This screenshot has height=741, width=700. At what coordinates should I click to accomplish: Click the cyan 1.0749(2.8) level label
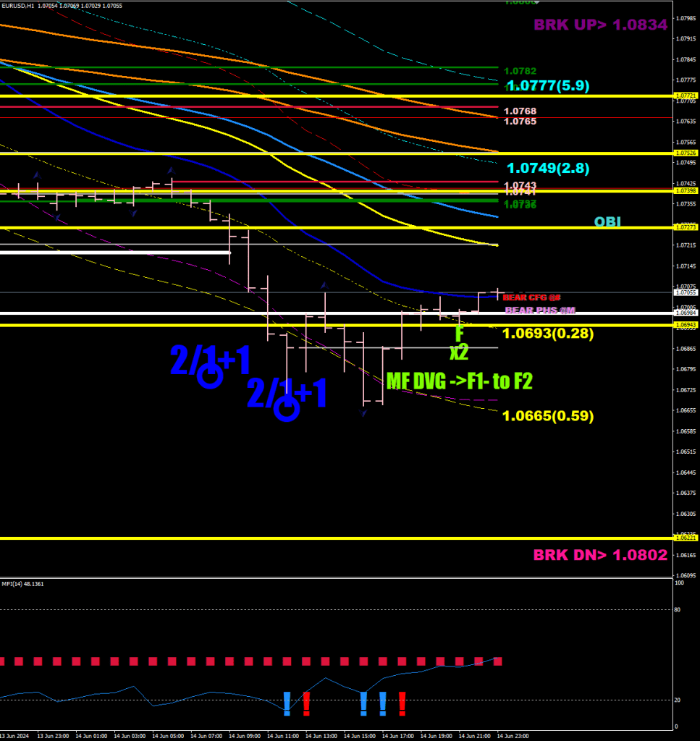pyautogui.click(x=548, y=169)
